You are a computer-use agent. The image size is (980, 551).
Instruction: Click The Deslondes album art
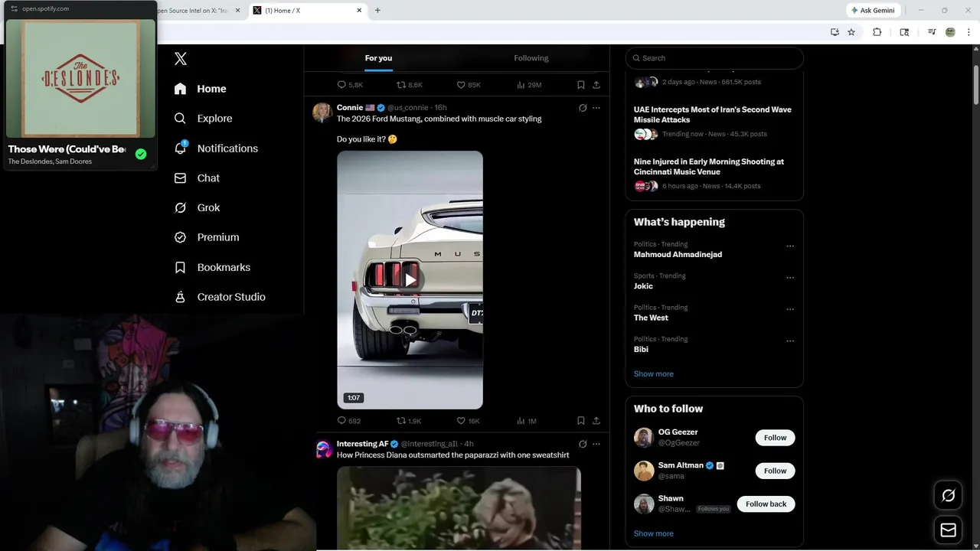point(80,78)
